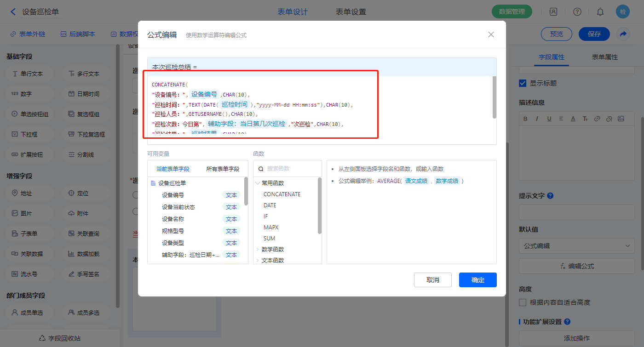Screen dimensions: 644x347
Task: Click the 取消 button
Action: click(x=432, y=280)
